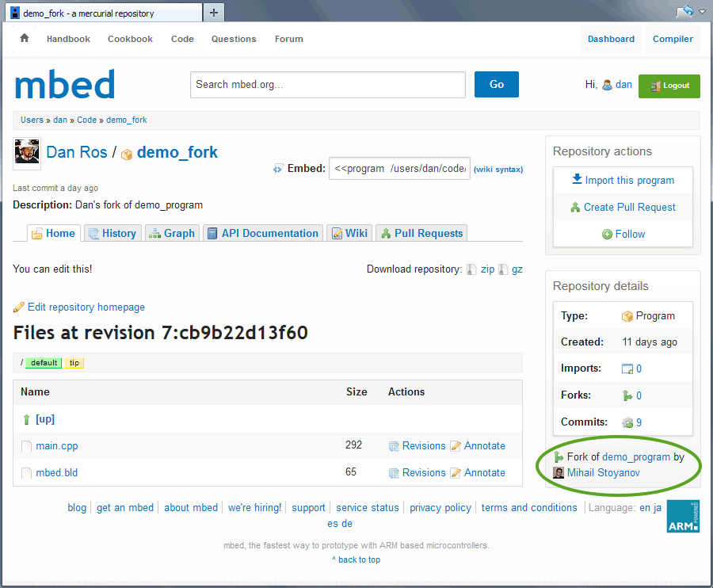Viewport: 713px width, 588px height.
Task: Click Dan Ros profile avatar image
Action: point(27,151)
